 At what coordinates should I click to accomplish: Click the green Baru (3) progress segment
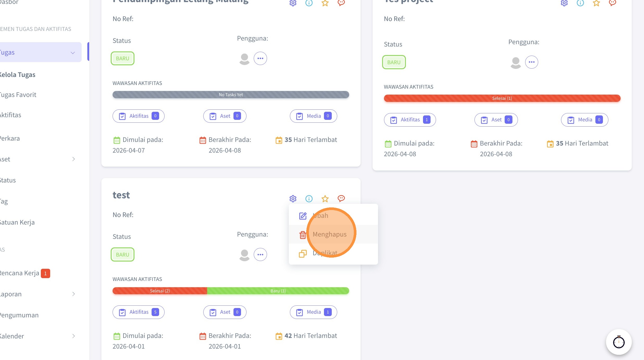coord(278,291)
